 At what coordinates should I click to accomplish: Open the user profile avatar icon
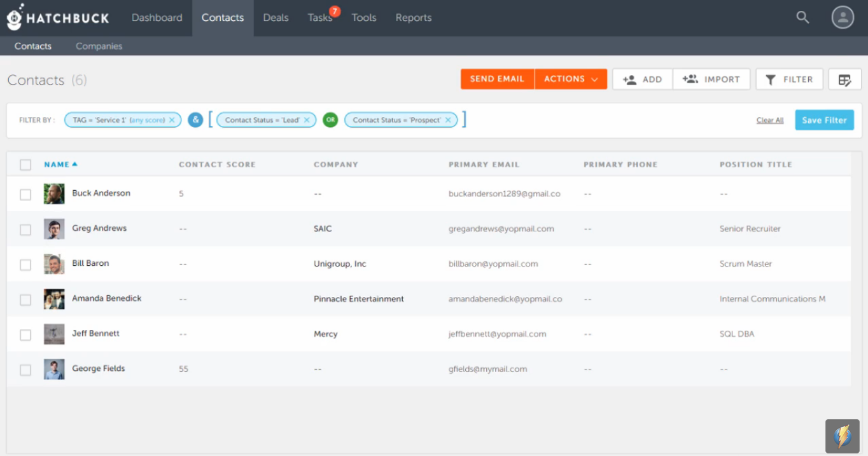(x=843, y=18)
